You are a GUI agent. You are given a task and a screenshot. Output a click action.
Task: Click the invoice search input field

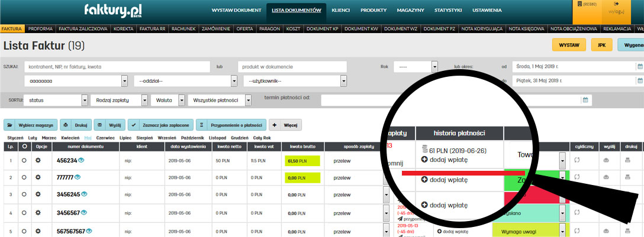(x=117, y=67)
